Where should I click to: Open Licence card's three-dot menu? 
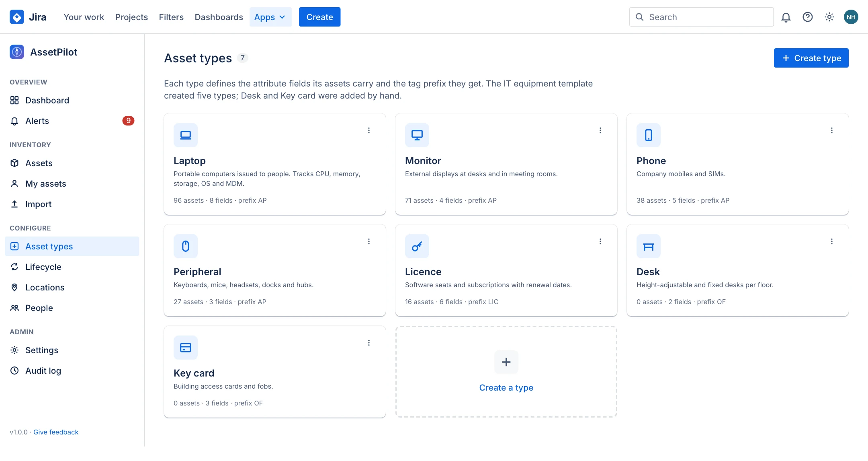tap(600, 241)
